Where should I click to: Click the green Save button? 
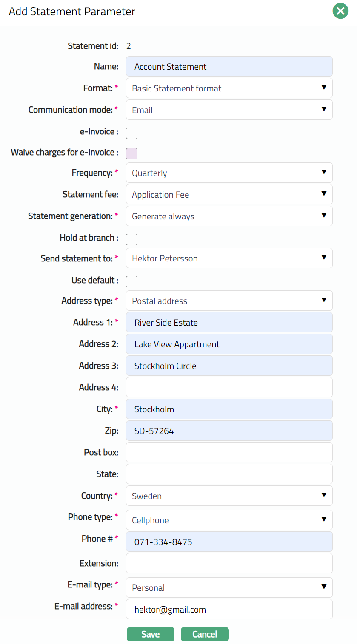pos(150,634)
